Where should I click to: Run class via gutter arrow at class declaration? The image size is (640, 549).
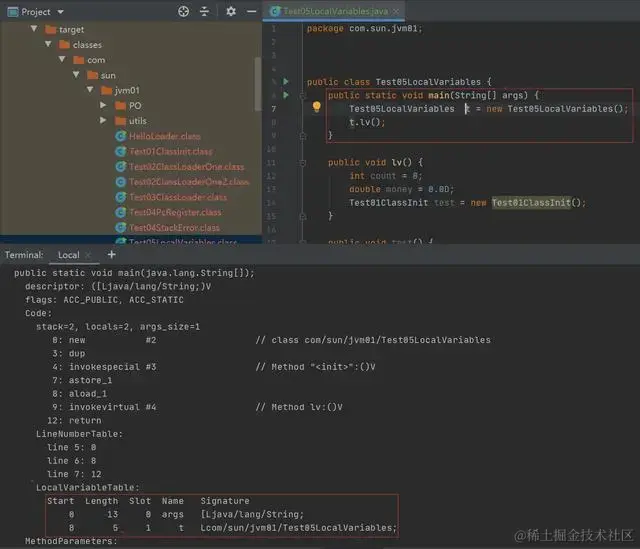click(286, 82)
